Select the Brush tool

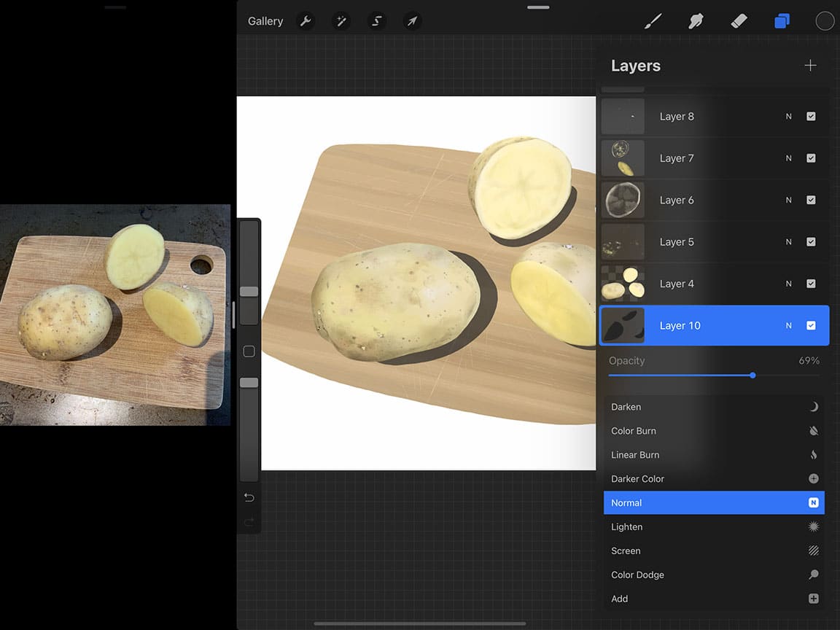tap(653, 20)
